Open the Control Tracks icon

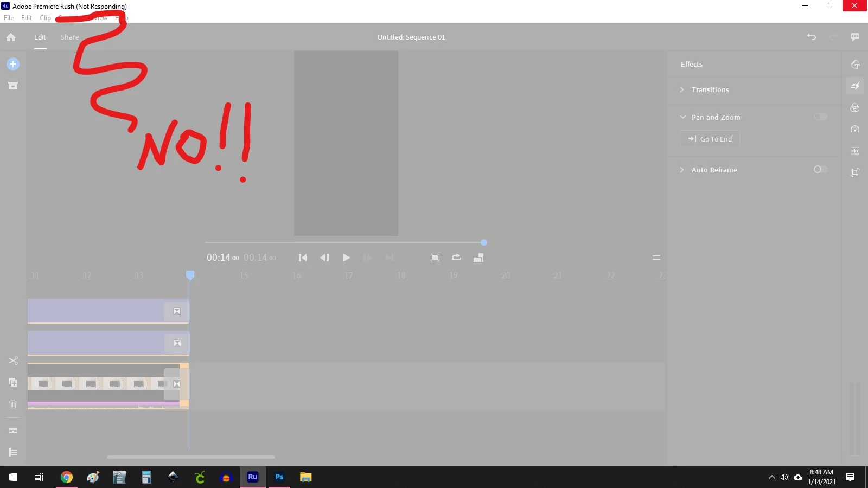pyautogui.click(x=13, y=452)
